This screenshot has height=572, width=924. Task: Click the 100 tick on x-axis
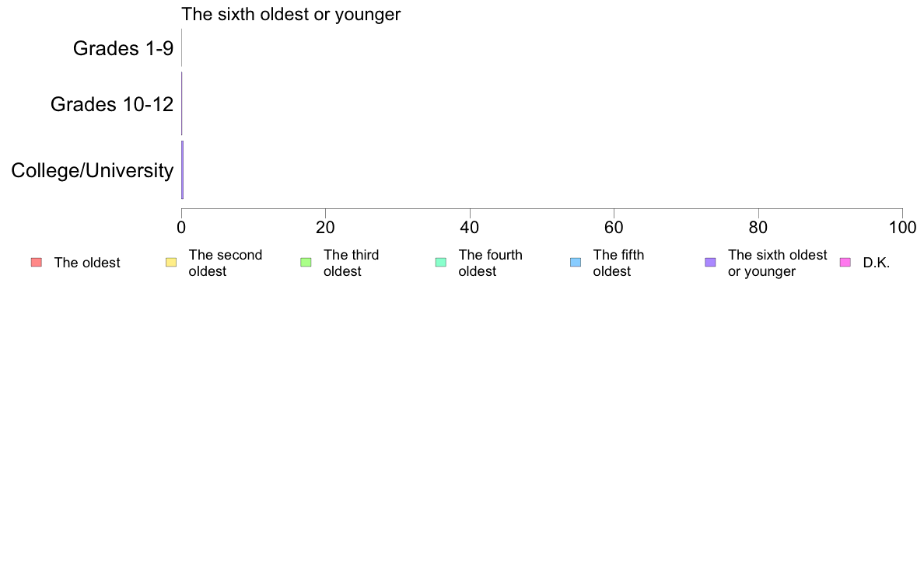pyautogui.click(x=902, y=228)
